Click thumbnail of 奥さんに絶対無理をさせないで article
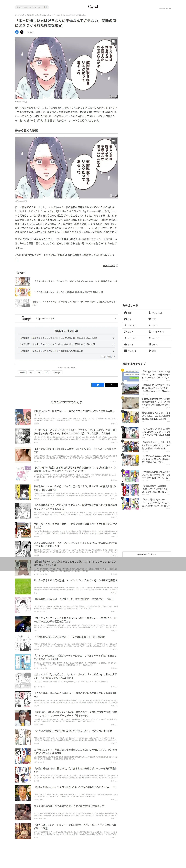The height and width of the screenshot is (868, 186). point(23,281)
